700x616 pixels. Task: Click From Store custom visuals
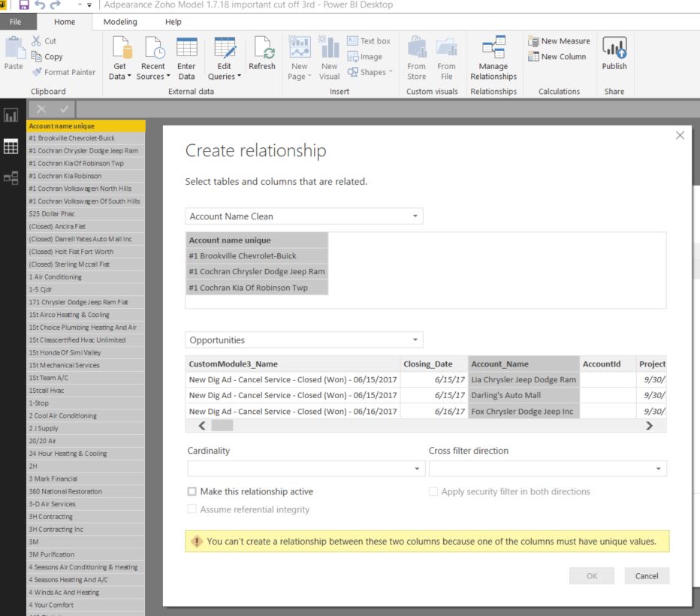[417, 58]
